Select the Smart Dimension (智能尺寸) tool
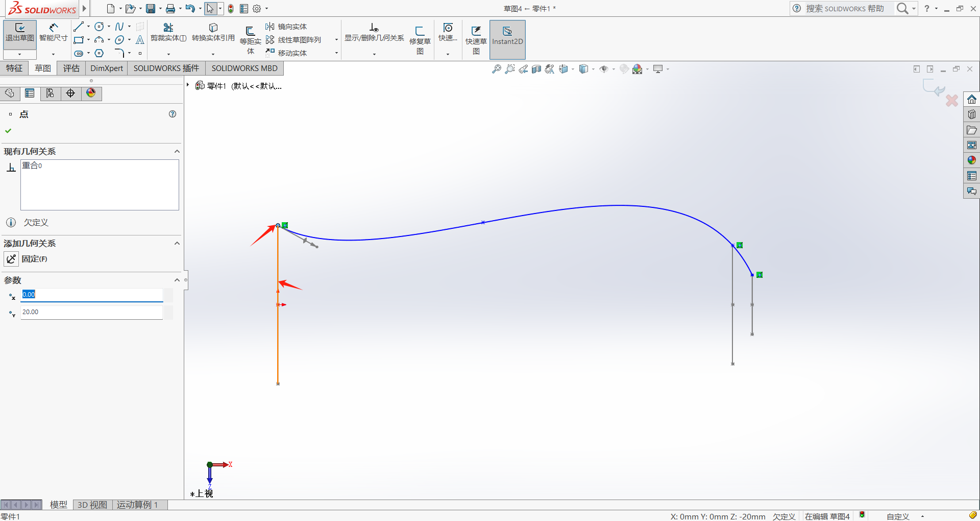Screen dimensions: 980x521 [53, 33]
